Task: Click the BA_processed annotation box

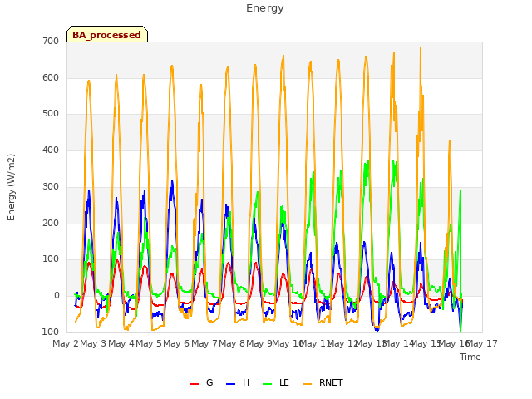Action: pos(107,34)
